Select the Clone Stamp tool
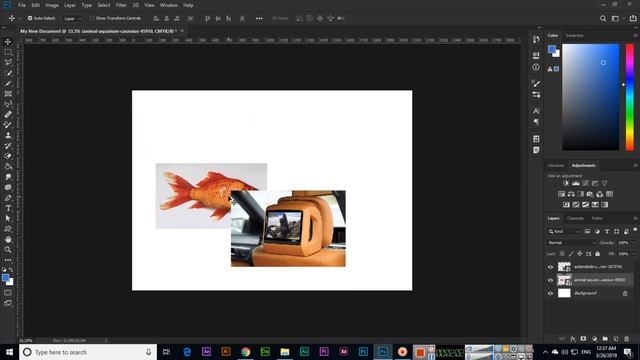Viewport: 640px width, 360px height. 8,135
